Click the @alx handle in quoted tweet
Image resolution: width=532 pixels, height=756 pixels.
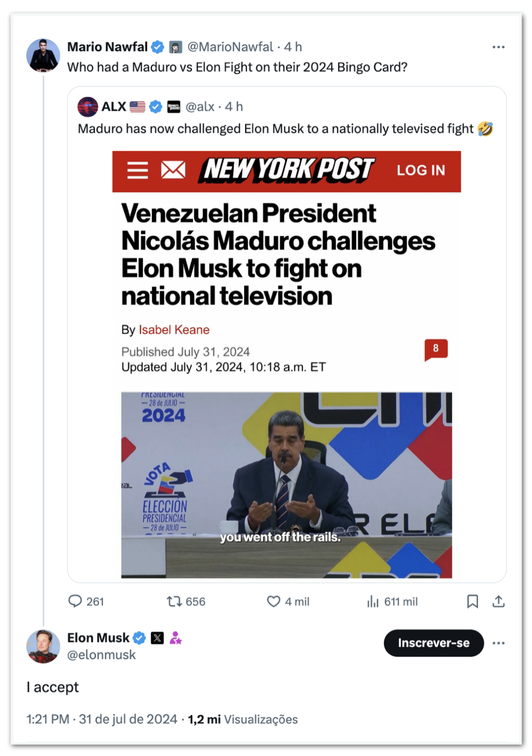coord(200,107)
